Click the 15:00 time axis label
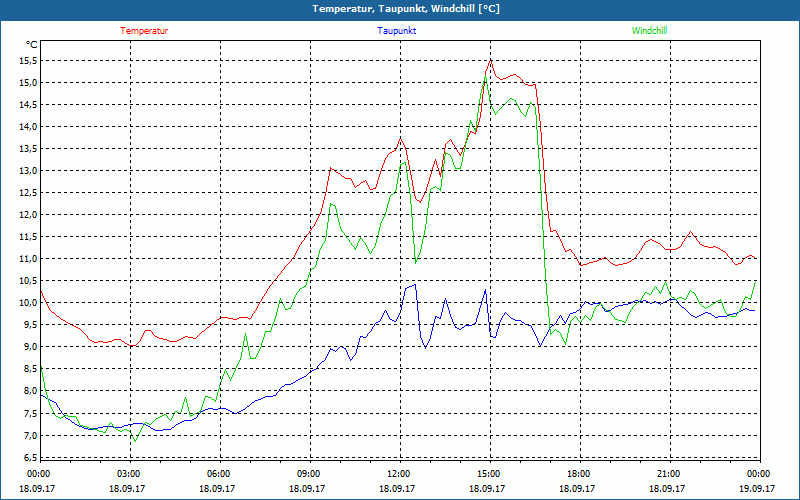The image size is (800, 500). tap(488, 474)
